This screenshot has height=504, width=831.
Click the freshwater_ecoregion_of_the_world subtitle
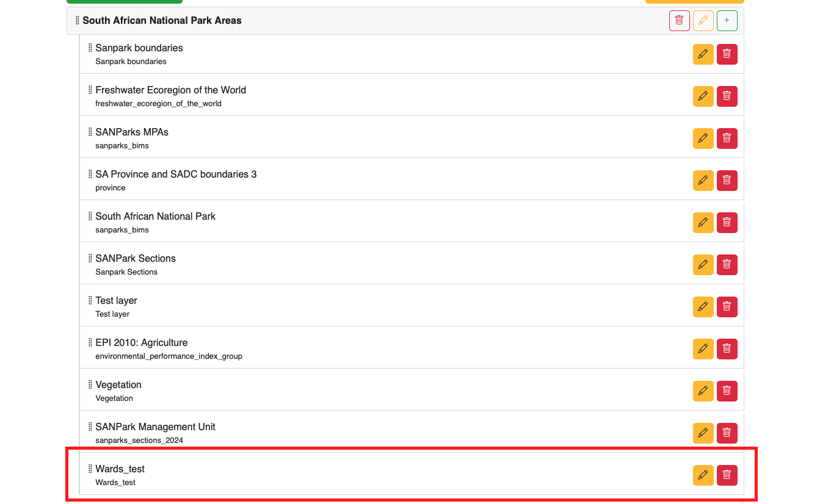[x=158, y=104]
